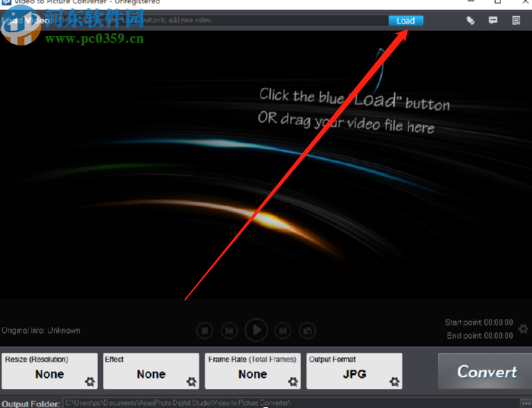Click the blue Load button

[x=405, y=21]
